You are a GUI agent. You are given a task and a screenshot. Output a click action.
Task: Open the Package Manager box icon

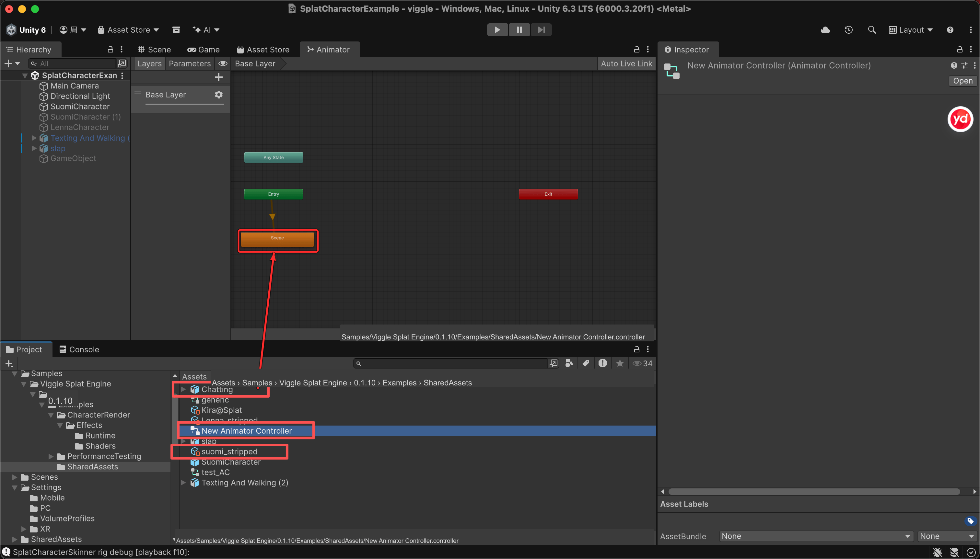tap(176, 30)
